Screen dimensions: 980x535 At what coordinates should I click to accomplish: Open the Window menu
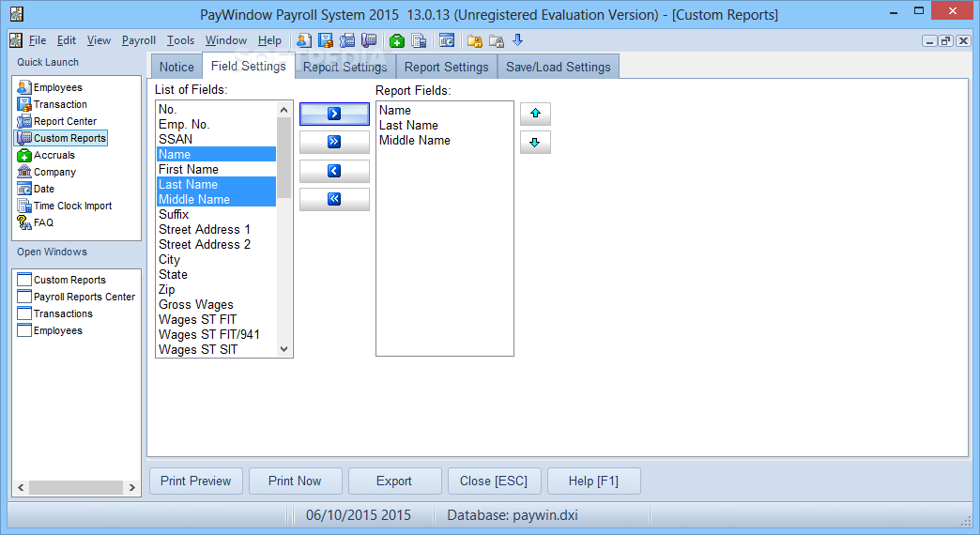pos(226,40)
